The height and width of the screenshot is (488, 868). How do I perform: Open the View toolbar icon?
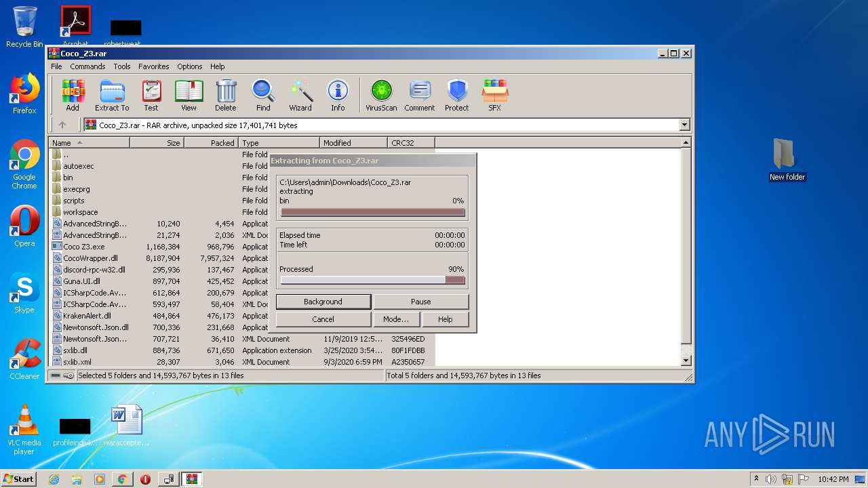tap(189, 95)
